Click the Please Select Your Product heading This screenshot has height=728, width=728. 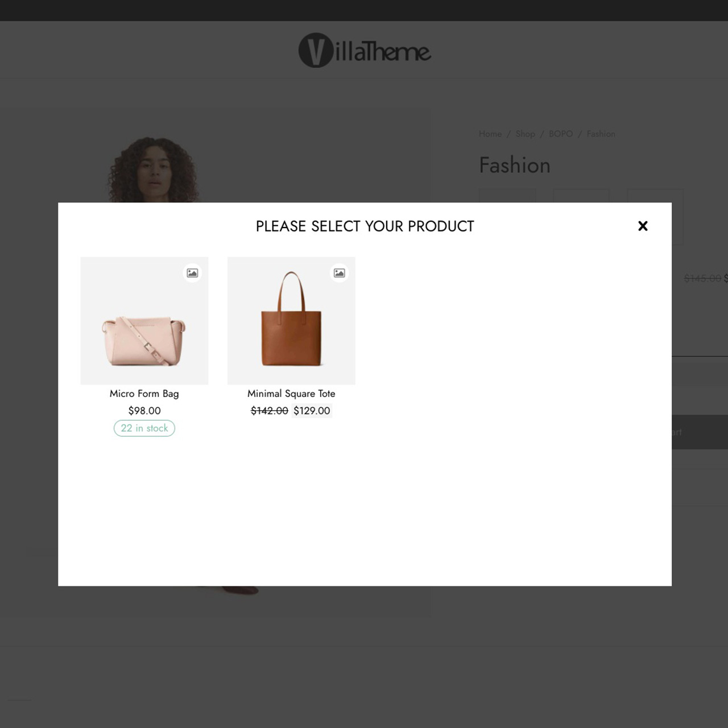[x=365, y=226]
